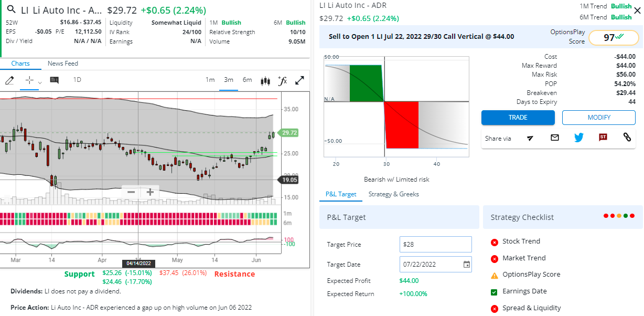The height and width of the screenshot is (316, 644).
Task: Choose the 1D chart interval
Action: pos(77,80)
